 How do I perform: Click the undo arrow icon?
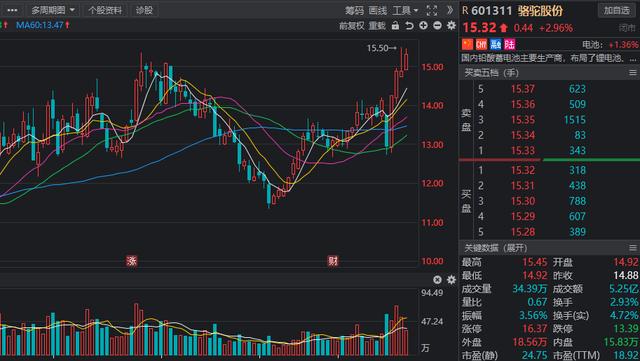pyautogui.click(x=409, y=26)
